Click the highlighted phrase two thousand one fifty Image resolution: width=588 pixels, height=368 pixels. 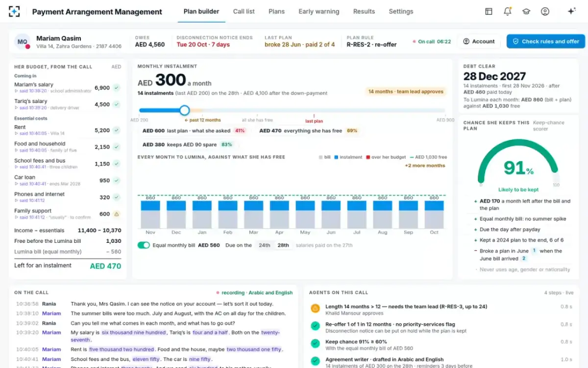coord(254,349)
